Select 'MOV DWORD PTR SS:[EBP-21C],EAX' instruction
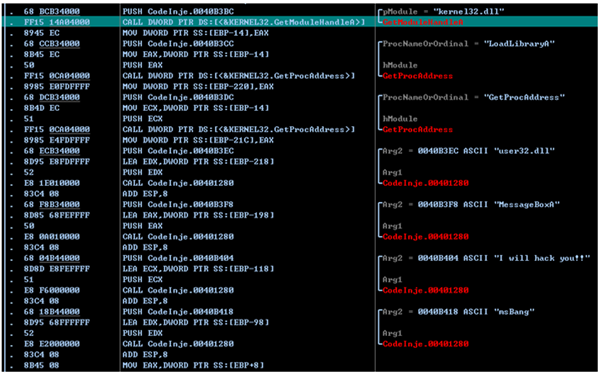 [198, 140]
